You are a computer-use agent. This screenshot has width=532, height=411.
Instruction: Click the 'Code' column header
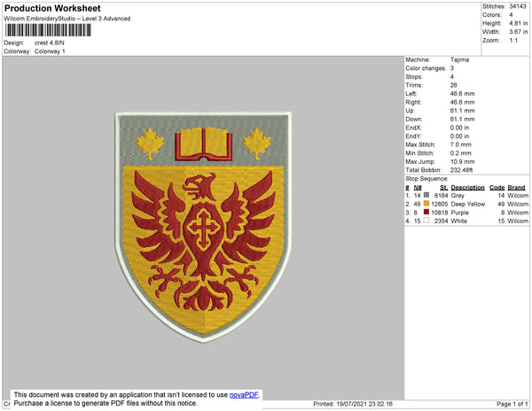(x=497, y=188)
